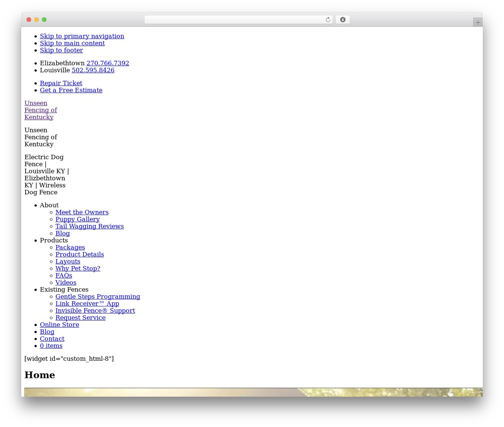The width and height of the screenshot is (504, 427).
Task: Open the Blog link under About
Action: 63,234
